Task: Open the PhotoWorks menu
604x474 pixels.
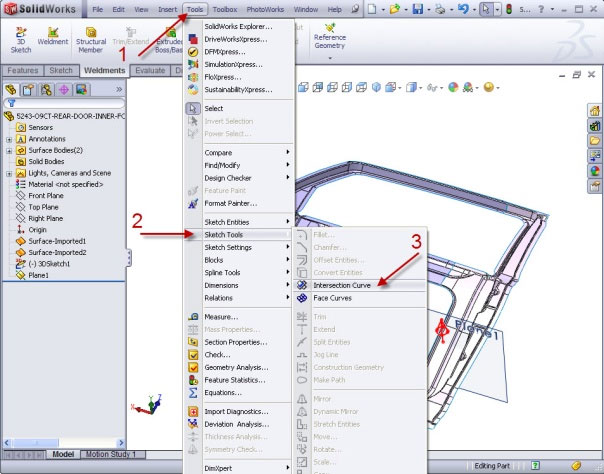Action: point(265,9)
